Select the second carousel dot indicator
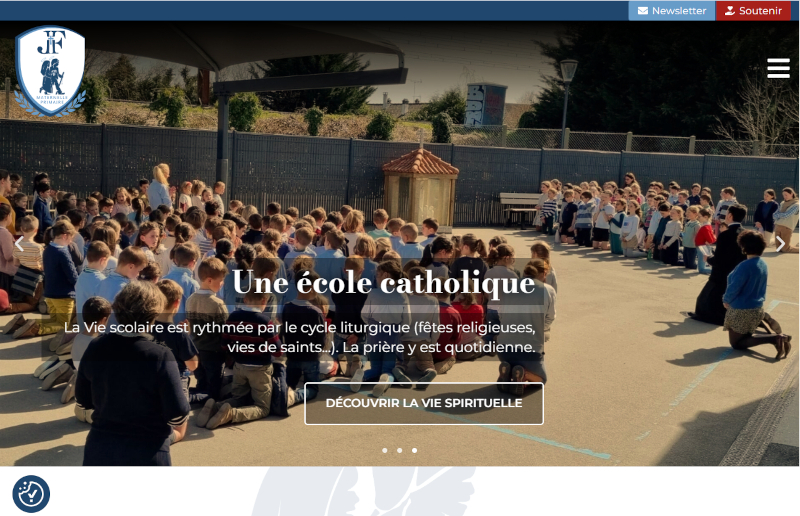Image resolution: width=800 pixels, height=516 pixels. pyautogui.click(x=399, y=450)
